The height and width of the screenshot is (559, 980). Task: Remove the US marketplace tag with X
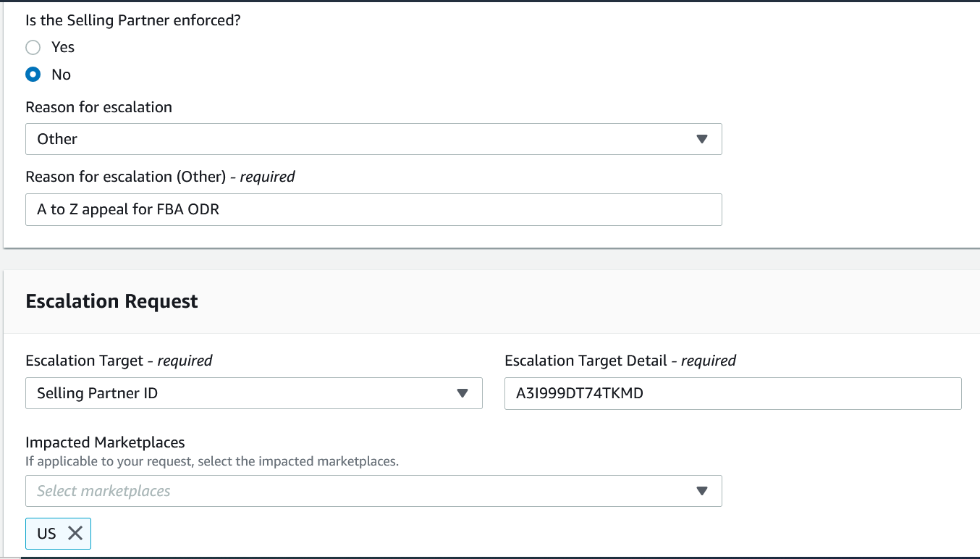pyautogui.click(x=75, y=534)
